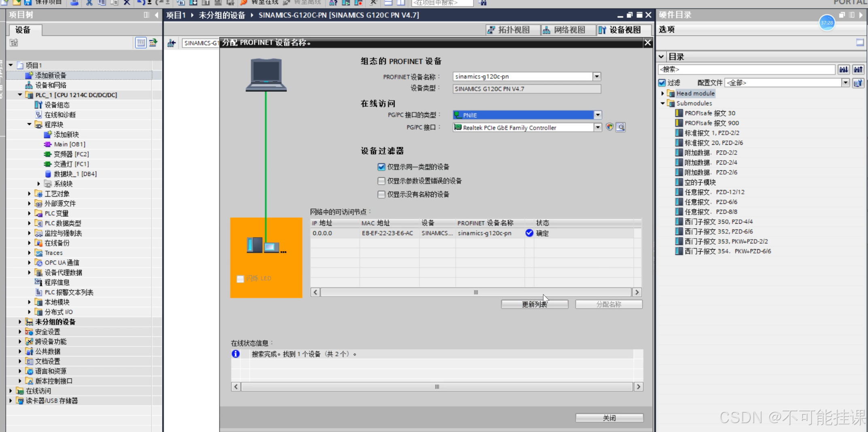Click 更新列表 button
This screenshot has height=432, width=868.
[535, 304]
